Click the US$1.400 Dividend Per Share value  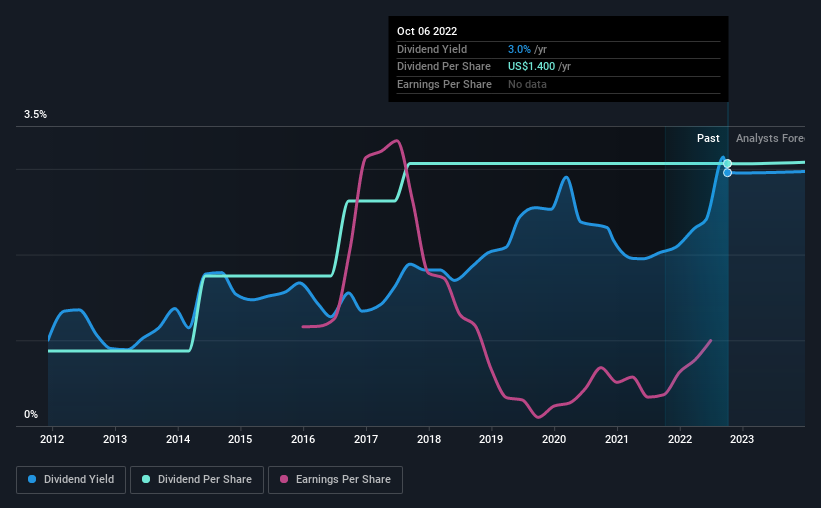[531, 67]
